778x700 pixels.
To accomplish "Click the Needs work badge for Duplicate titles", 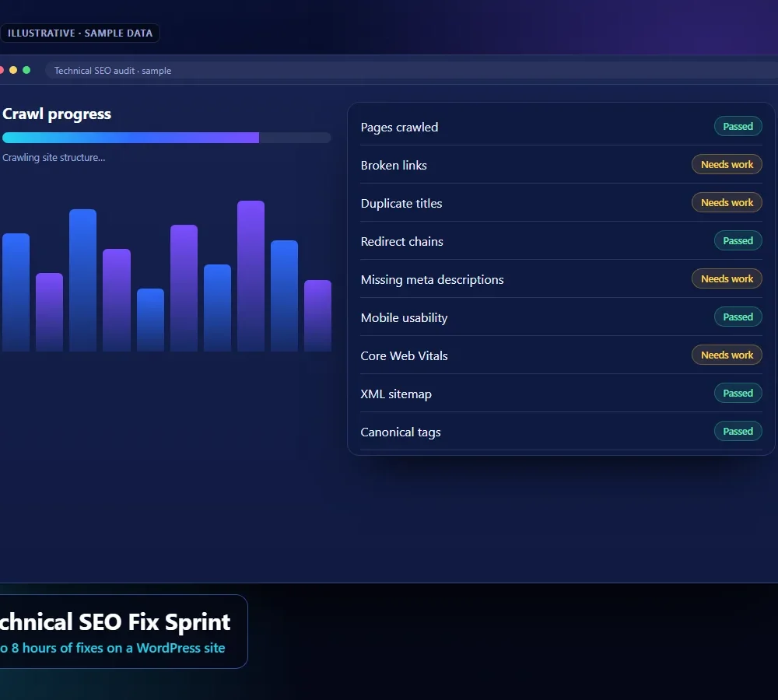I will click(x=727, y=202).
